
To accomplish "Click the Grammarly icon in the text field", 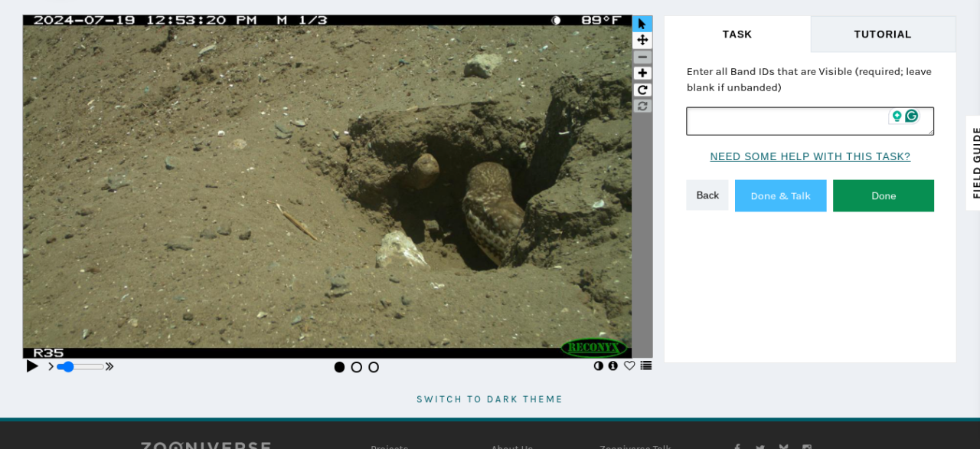I will coord(911,116).
